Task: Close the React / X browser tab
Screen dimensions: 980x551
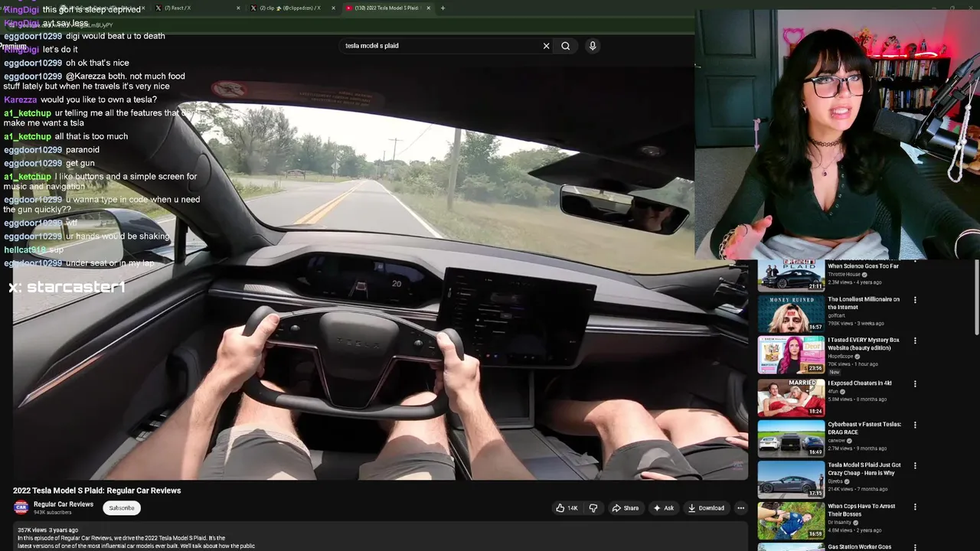Action: click(238, 8)
